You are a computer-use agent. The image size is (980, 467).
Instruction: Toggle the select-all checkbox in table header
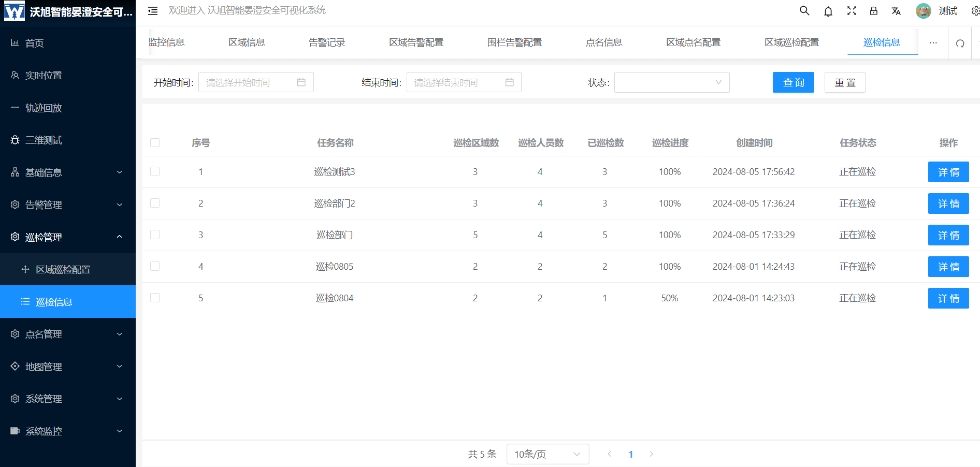pos(155,142)
